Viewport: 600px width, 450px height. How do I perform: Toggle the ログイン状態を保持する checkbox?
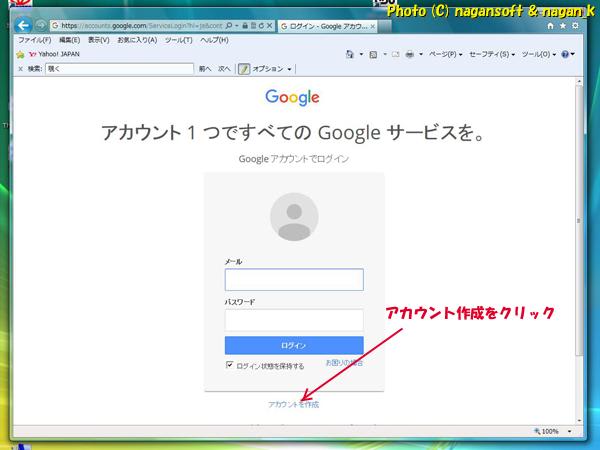click(x=230, y=366)
